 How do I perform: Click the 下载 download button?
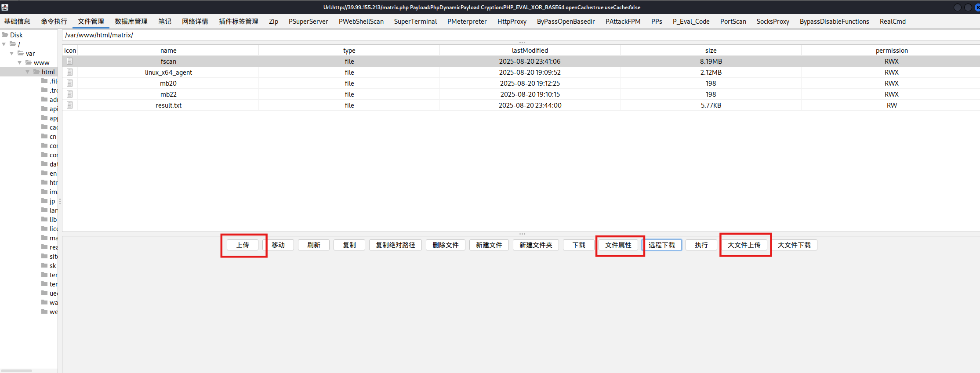coord(579,245)
